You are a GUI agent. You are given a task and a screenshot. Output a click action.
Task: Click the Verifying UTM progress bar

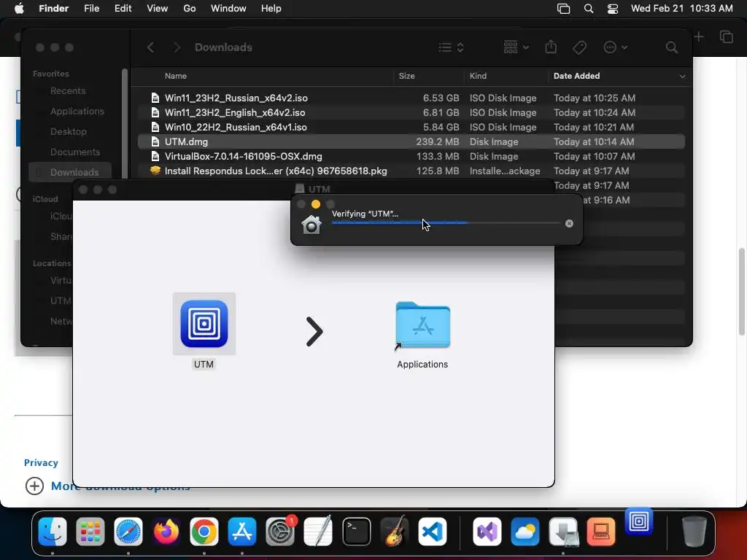tap(446, 223)
